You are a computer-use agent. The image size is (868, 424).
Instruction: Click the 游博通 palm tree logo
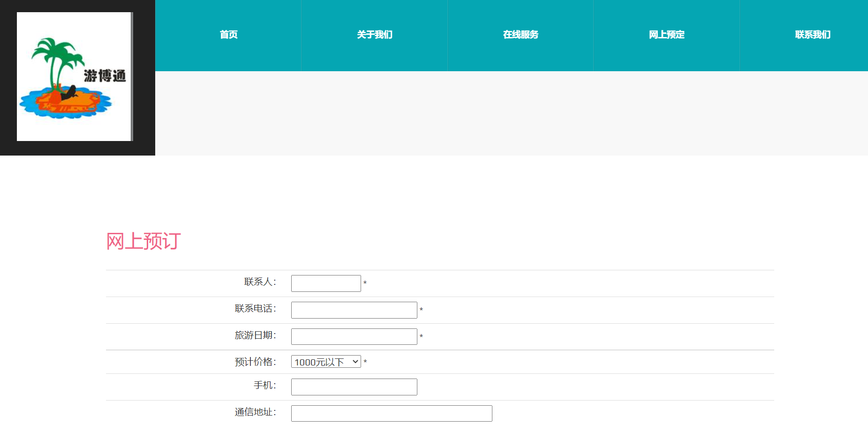coord(74,77)
